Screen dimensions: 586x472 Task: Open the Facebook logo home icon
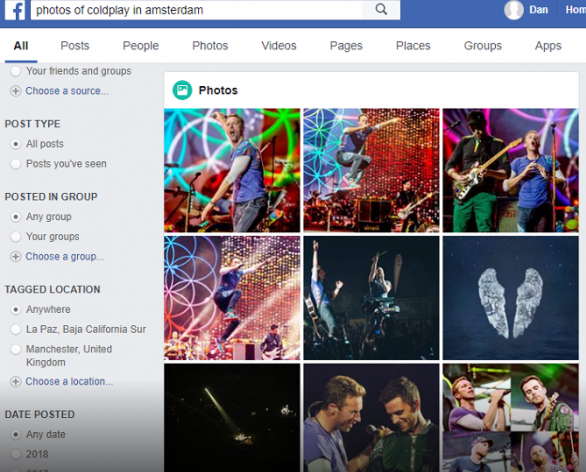[x=15, y=10]
